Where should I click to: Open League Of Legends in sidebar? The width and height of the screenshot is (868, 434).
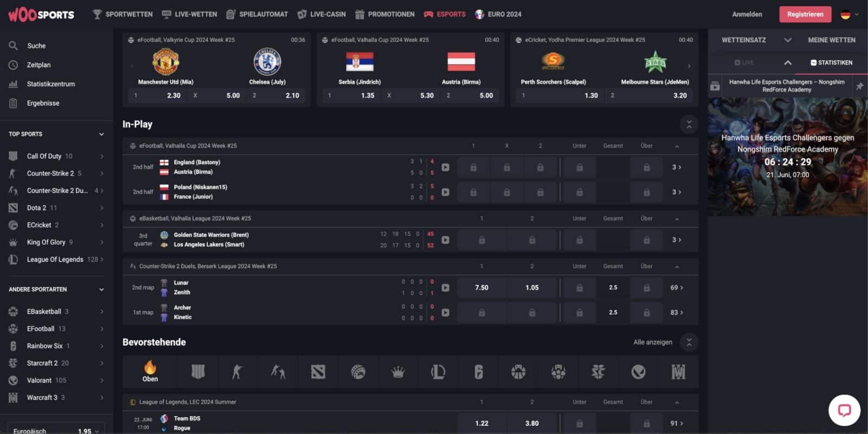pyautogui.click(x=56, y=259)
